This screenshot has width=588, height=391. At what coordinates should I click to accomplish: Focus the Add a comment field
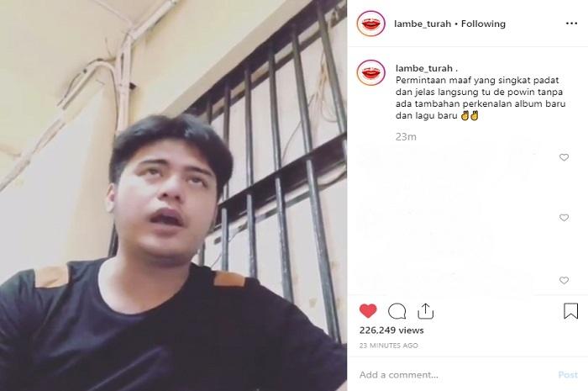[454, 374]
